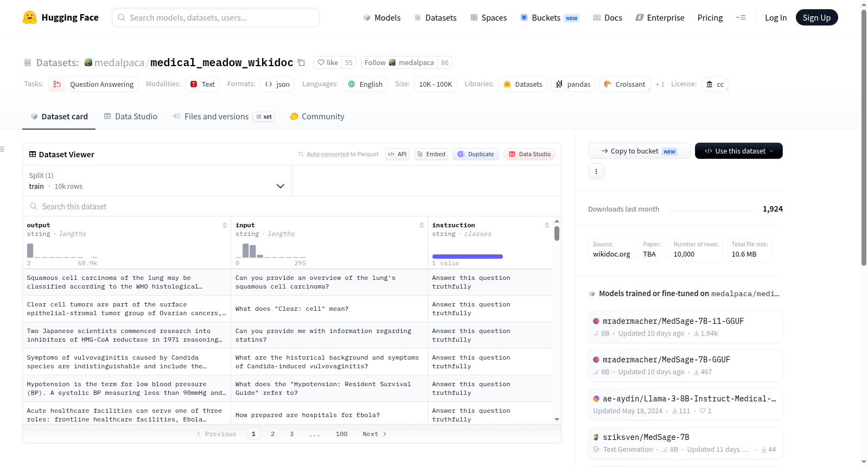This screenshot has width=868, height=467.
Task: Click the instruction classes blue bar
Action: [x=467, y=257]
